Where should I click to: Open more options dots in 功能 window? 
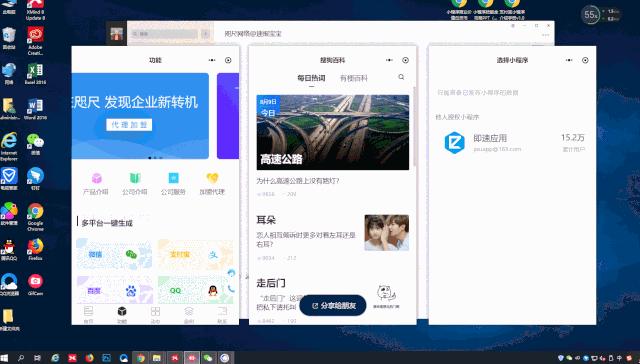(212, 60)
